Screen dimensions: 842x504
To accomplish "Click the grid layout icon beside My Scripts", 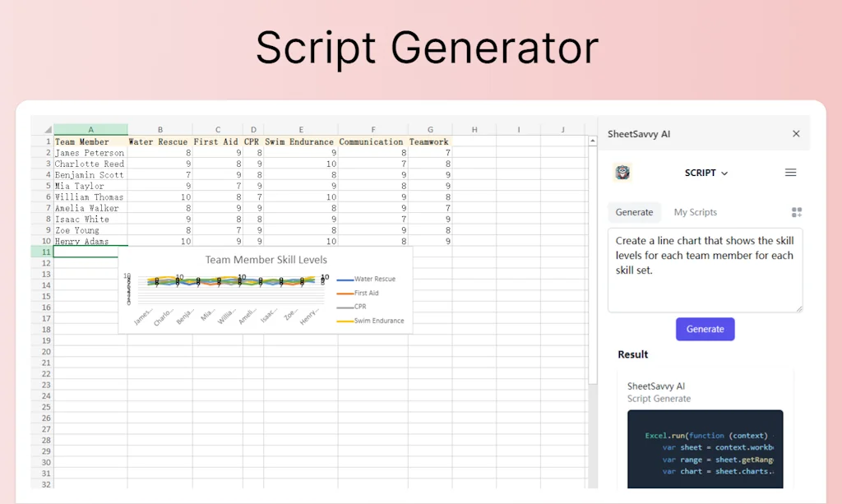I will 796,212.
